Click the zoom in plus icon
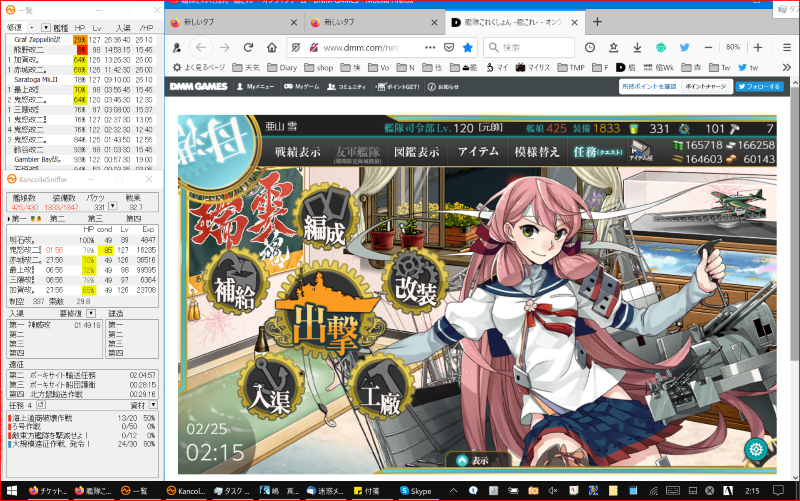This screenshot has width=800, height=501. pos(758,47)
